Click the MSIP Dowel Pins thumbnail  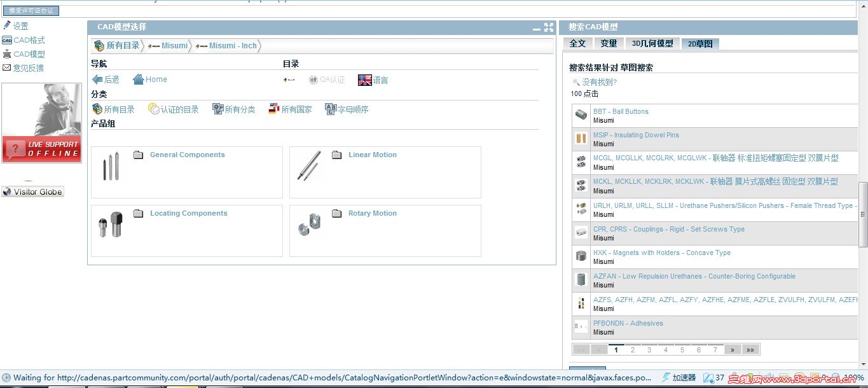pos(581,138)
